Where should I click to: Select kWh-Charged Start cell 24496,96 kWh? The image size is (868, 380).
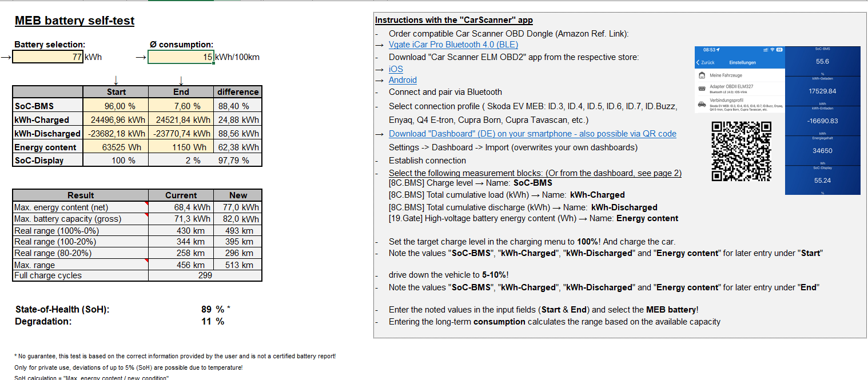click(116, 120)
